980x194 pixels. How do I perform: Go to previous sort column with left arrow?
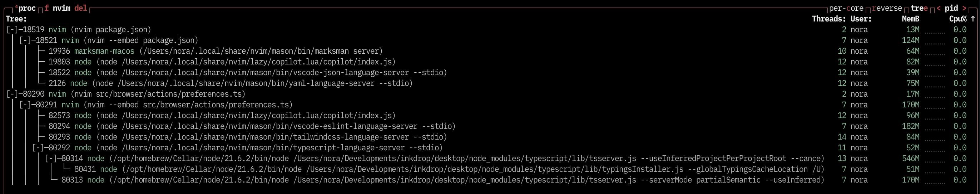point(939,8)
